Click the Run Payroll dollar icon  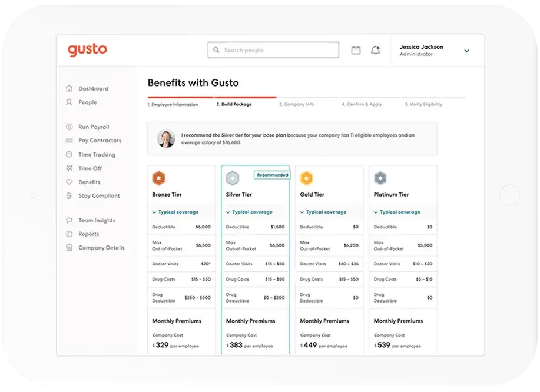(x=69, y=127)
